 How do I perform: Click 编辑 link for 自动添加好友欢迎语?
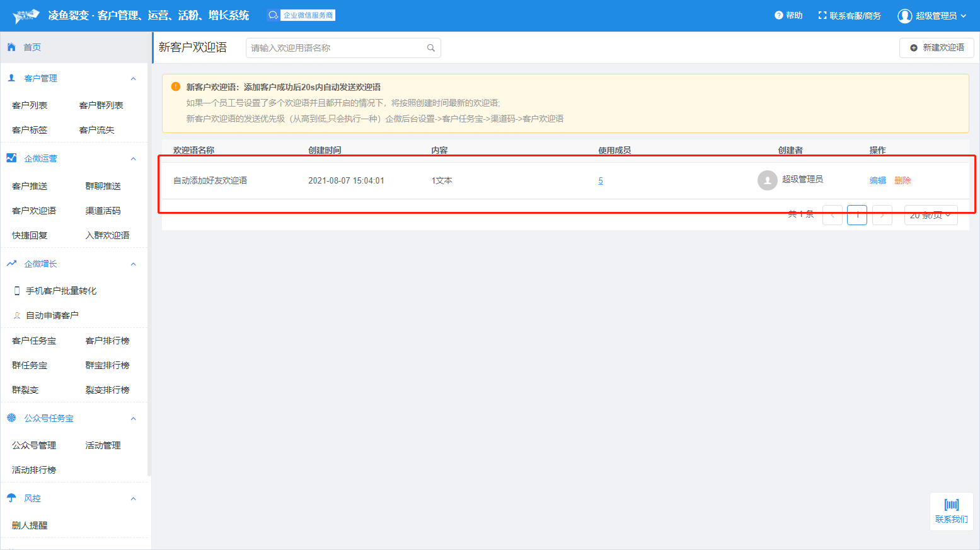pos(877,180)
